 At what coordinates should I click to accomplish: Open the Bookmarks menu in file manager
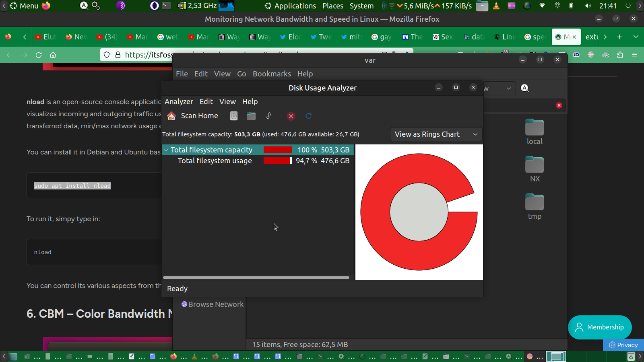click(272, 74)
